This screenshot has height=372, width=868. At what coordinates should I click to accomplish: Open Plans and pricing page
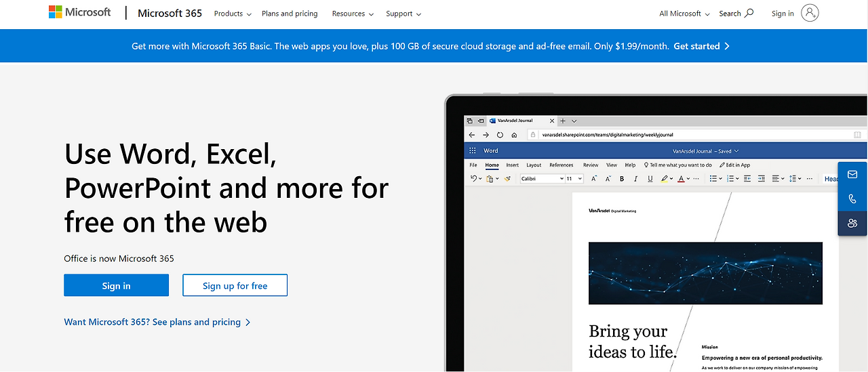coord(290,14)
